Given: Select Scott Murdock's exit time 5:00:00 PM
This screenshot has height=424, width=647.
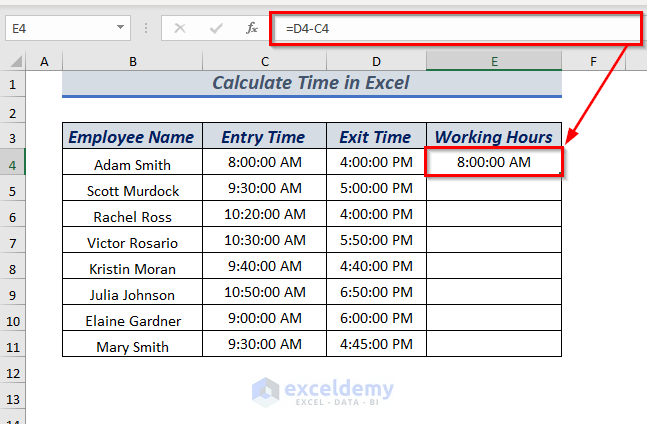Looking at the screenshot, I should 376,188.
